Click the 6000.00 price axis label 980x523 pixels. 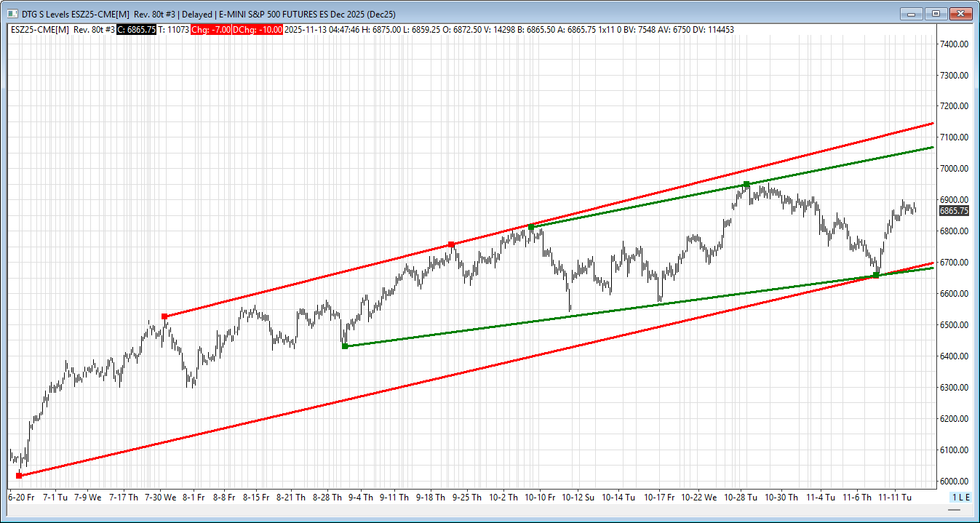click(x=954, y=482)
